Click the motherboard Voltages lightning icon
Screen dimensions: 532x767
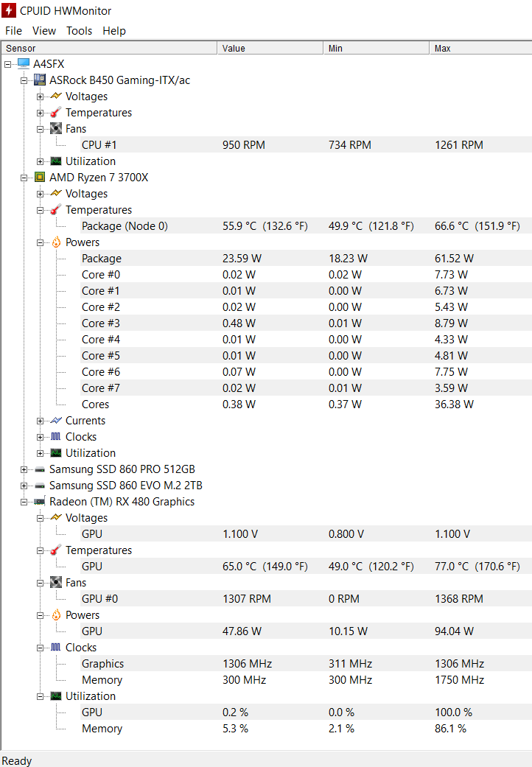point(56,96)
